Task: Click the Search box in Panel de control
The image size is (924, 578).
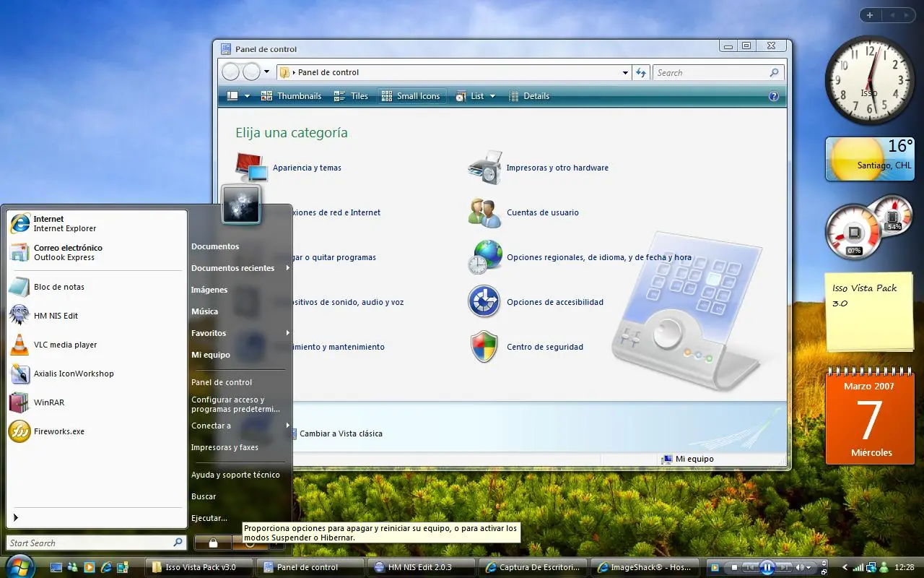Action: (717, 72)
